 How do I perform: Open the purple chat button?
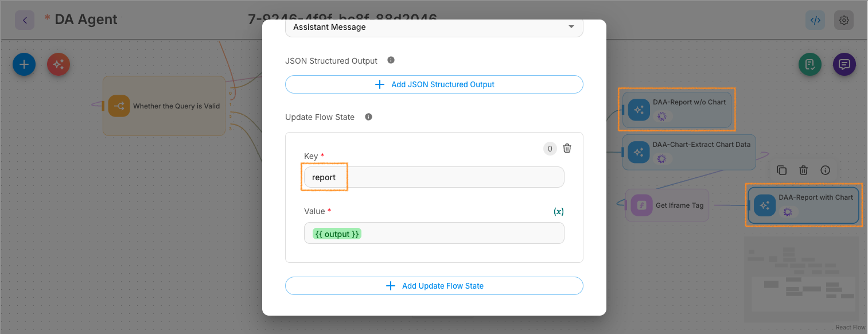[x=844, y=64]
